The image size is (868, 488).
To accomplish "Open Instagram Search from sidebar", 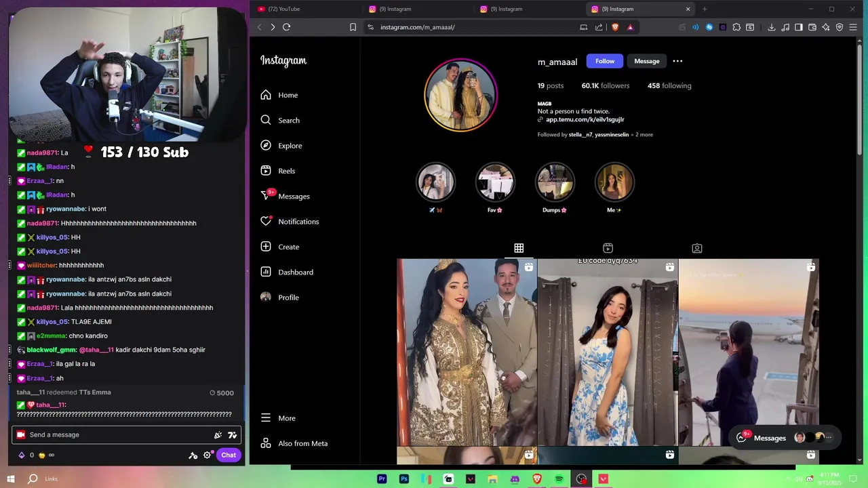I will (x=280, y=120).
